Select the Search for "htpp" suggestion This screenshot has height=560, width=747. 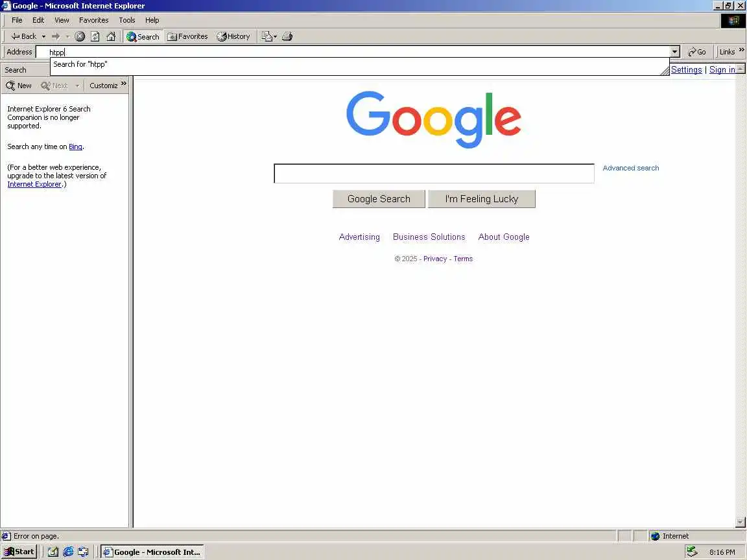pos(360,64)
